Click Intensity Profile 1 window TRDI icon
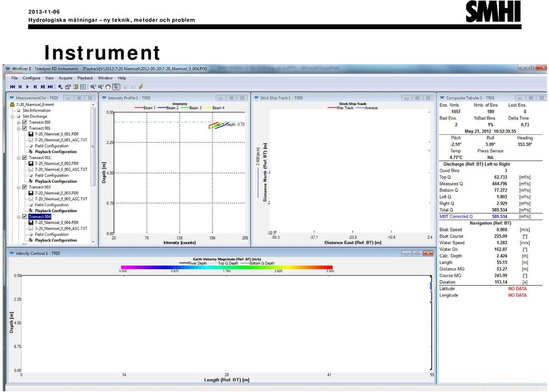 104,98
